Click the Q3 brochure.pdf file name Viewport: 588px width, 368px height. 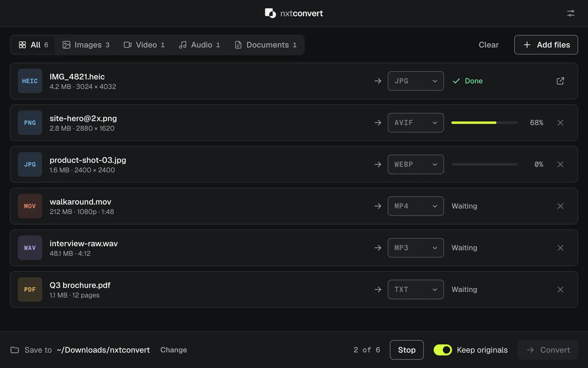80,285
